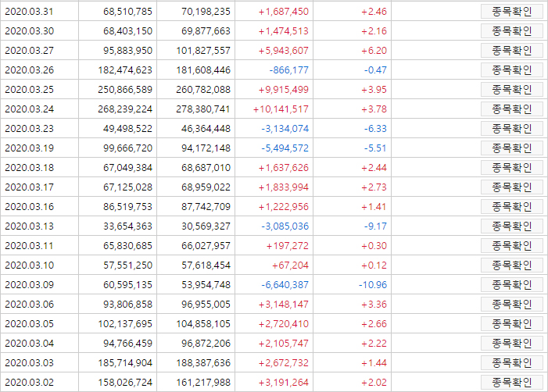Click the value 96,955,005
Image resolution: width=548 pixels, height=392 pixels.
[x=206, y=305]
